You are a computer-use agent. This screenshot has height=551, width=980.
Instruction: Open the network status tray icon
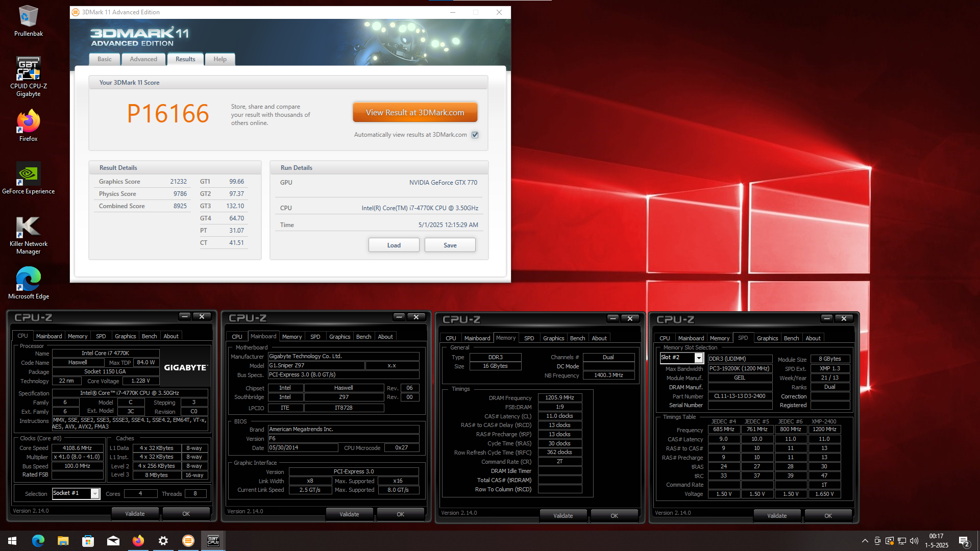902,541
